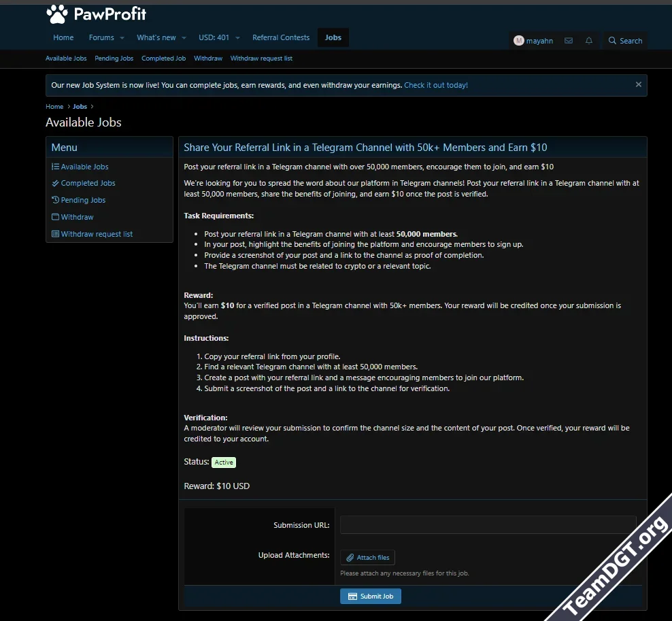Click the Submission URL input field
This screenshot has height=621, width=672.
[x=488, y=525]
